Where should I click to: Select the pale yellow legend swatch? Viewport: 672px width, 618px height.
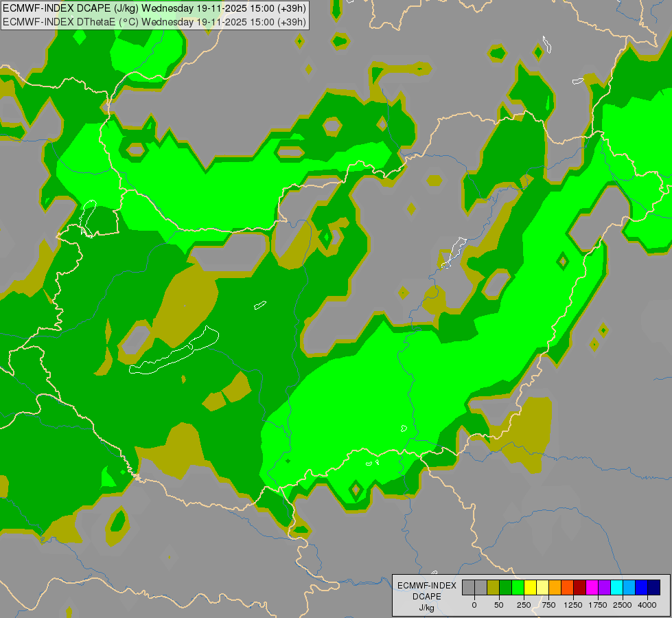point(542,587)
